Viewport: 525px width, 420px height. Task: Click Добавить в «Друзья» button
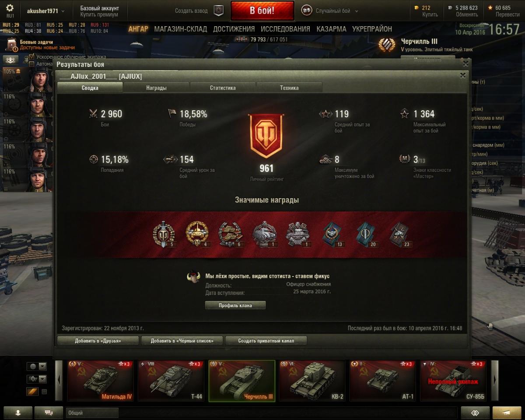(x=98, y=340)
